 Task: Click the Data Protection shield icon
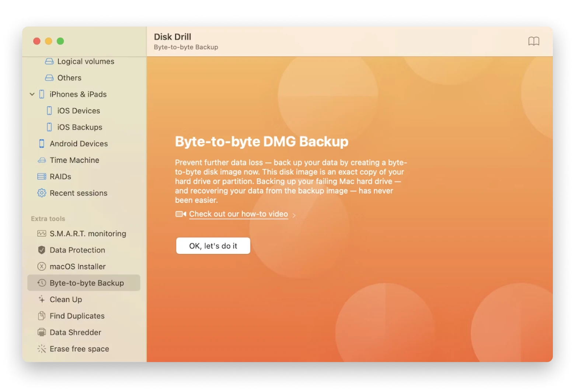click(42, 250)
